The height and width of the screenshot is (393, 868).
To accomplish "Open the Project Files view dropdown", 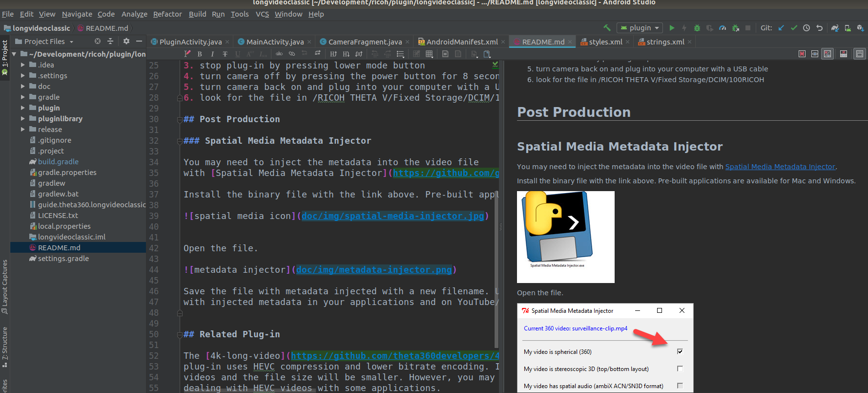I will coord(48,42).
